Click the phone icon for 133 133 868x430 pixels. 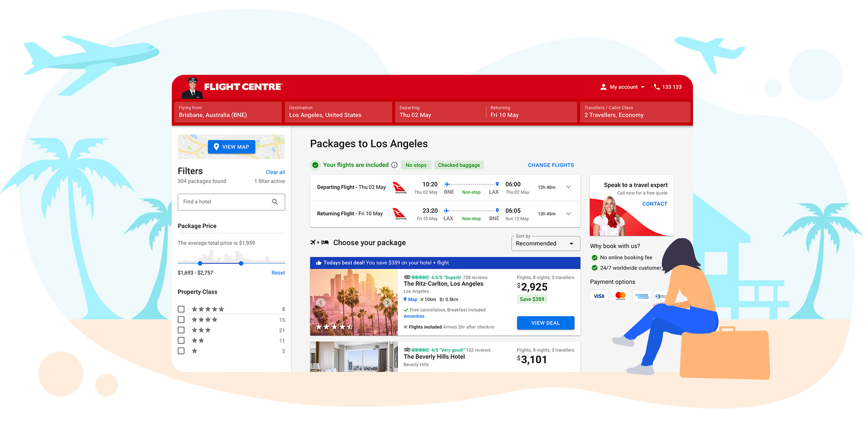656,87
